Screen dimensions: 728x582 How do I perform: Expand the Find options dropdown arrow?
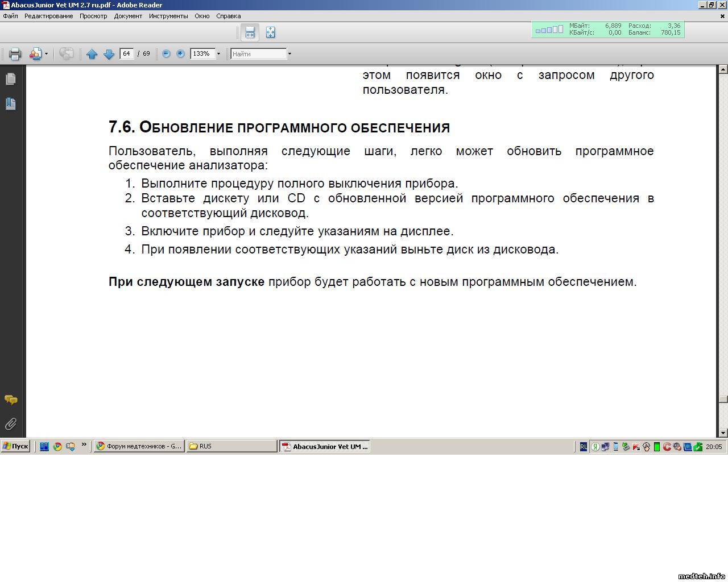[289, 54]
